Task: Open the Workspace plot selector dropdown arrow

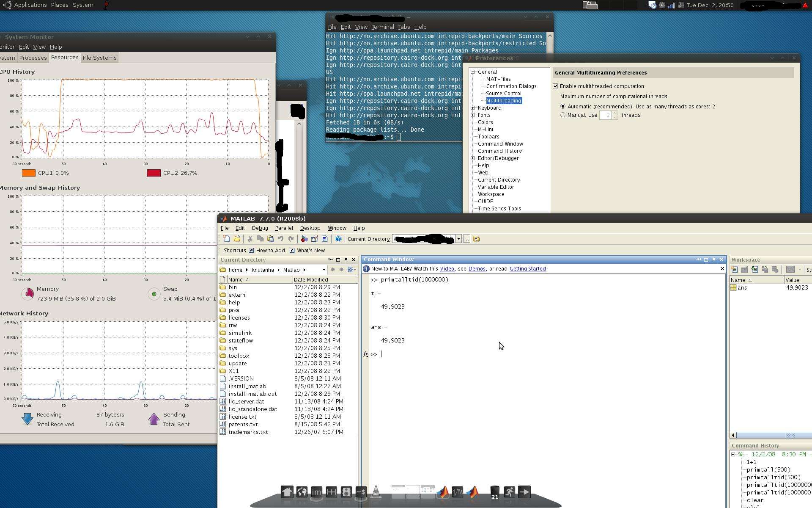Action: pyautogui.click(x=800, y=270)
